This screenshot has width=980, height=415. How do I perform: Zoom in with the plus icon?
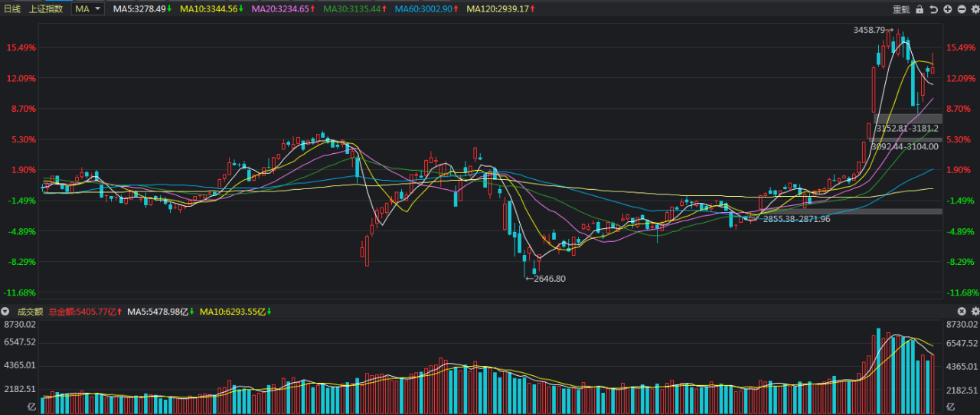point(948,9)
